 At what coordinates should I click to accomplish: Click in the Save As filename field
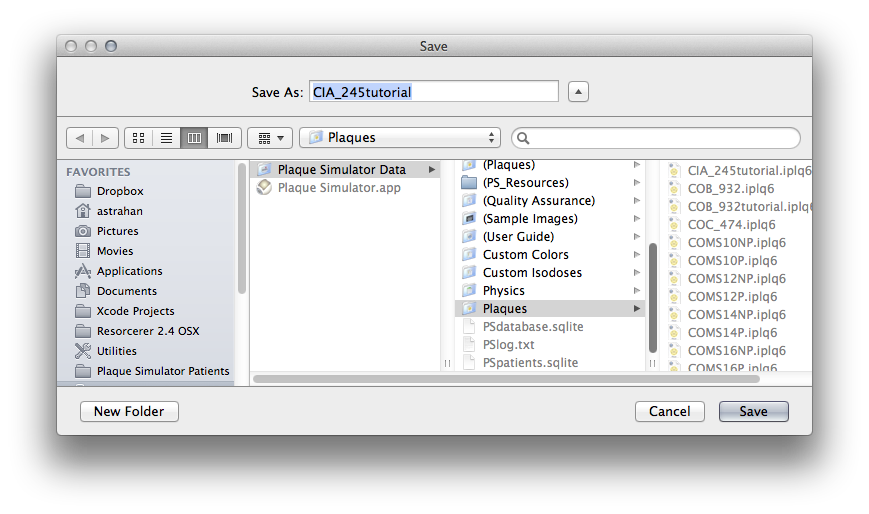(433, 92)
